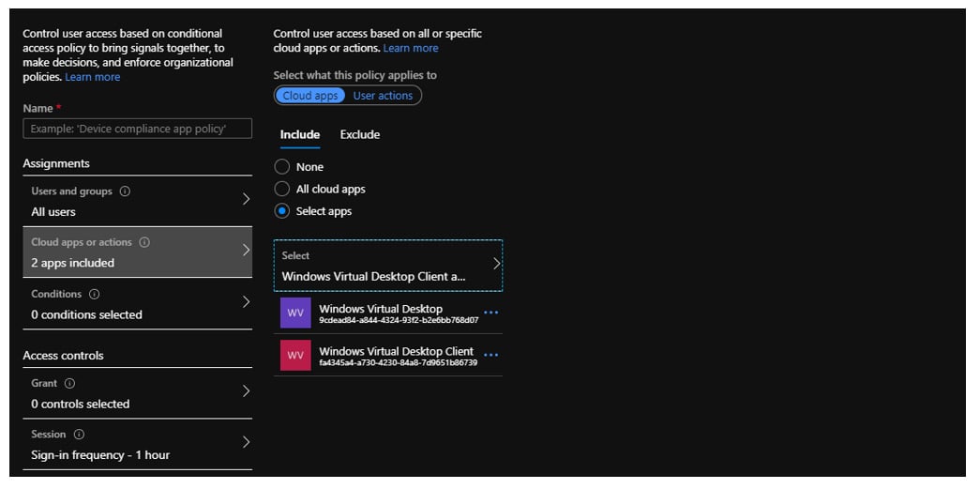Expand Conditions chevron
This screenshot has height=489, width=980.
coord(246,302)
